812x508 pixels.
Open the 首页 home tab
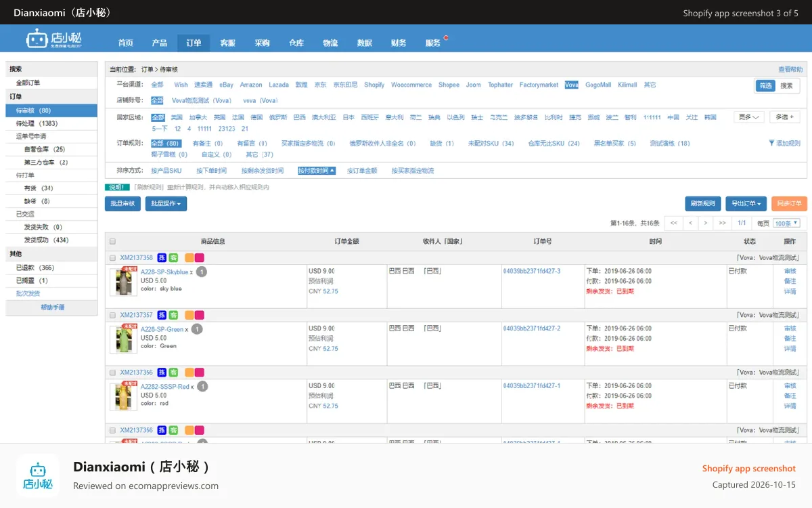(x=126, y=43)
